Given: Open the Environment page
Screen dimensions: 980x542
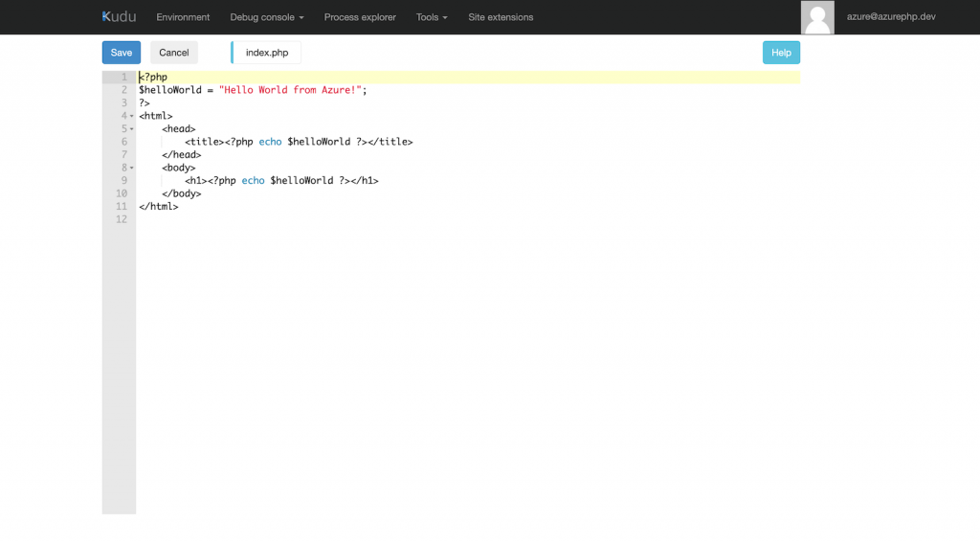Looking at the screenshot, I should tap(183, 17).
